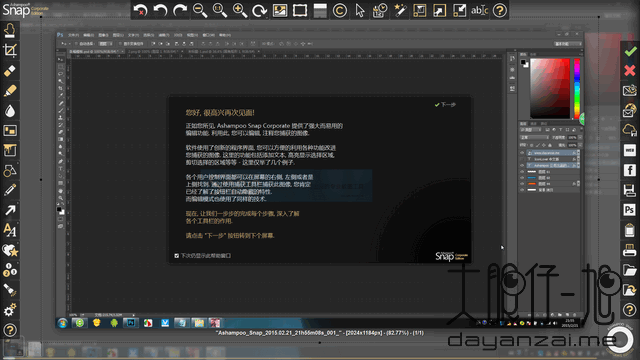Select the Blur droplet tool

tap(10, 111)
